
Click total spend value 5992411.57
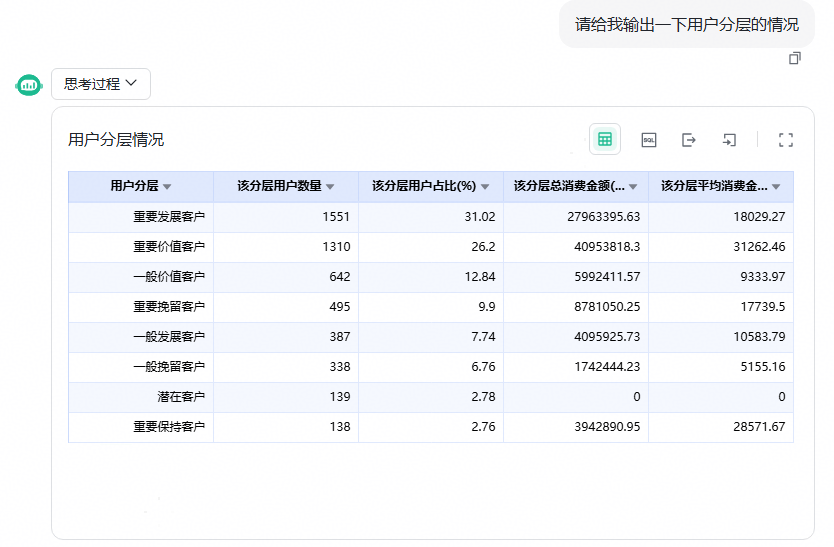(607, 277)
